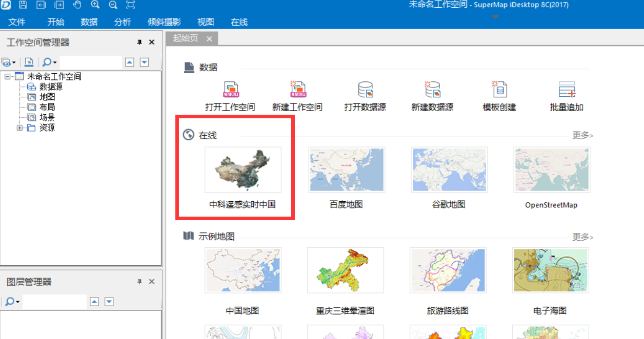Open the 旅游路线图 sample thumbnail
This screenshot has height=339, width=644.
[448, 270]
